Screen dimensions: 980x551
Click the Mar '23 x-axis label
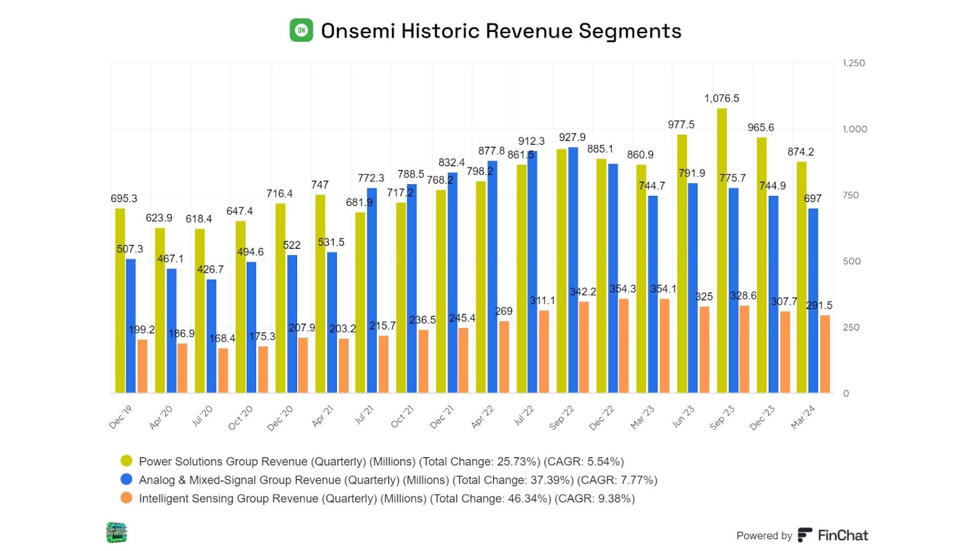pos(643,417)
